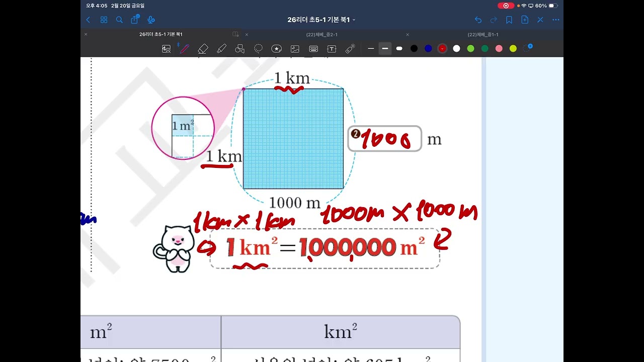
Task: Undo the last stroke
Action: pyautogui.click(x=478, y=20)
